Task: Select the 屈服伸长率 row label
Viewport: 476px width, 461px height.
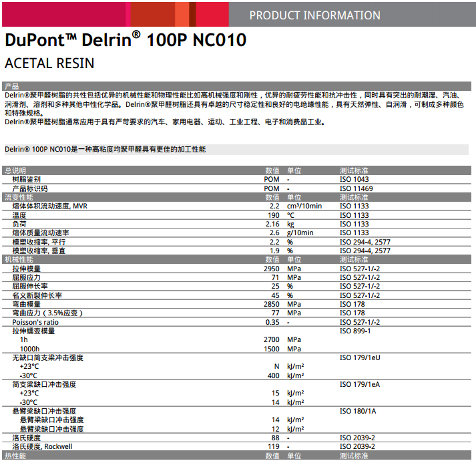Action: [x=30, y=286]
